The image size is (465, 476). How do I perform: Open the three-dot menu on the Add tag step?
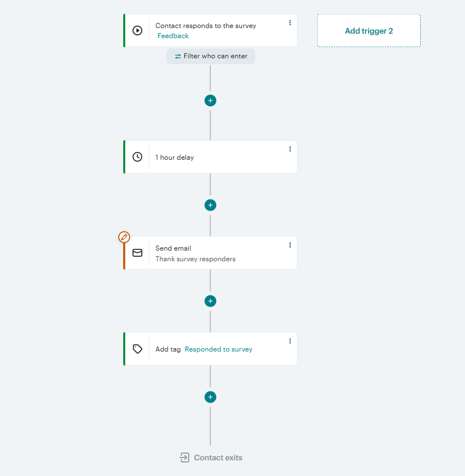click(x=290, y=341)
